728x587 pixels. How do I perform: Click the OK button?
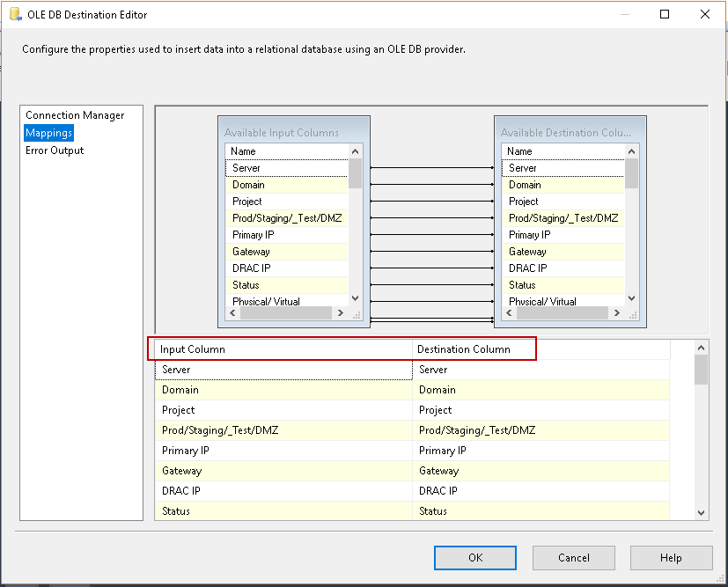click(x=474, y=557)
